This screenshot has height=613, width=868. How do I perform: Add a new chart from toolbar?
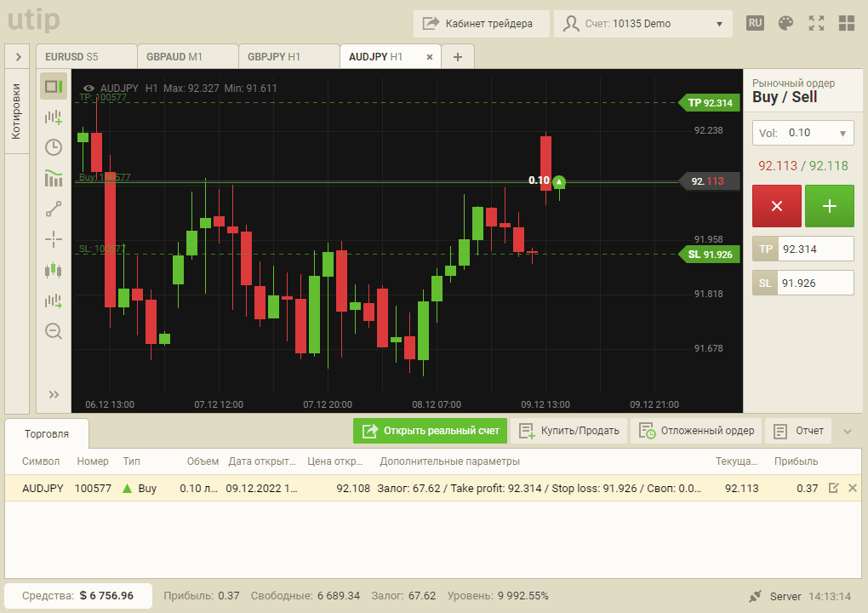(54, 117)
